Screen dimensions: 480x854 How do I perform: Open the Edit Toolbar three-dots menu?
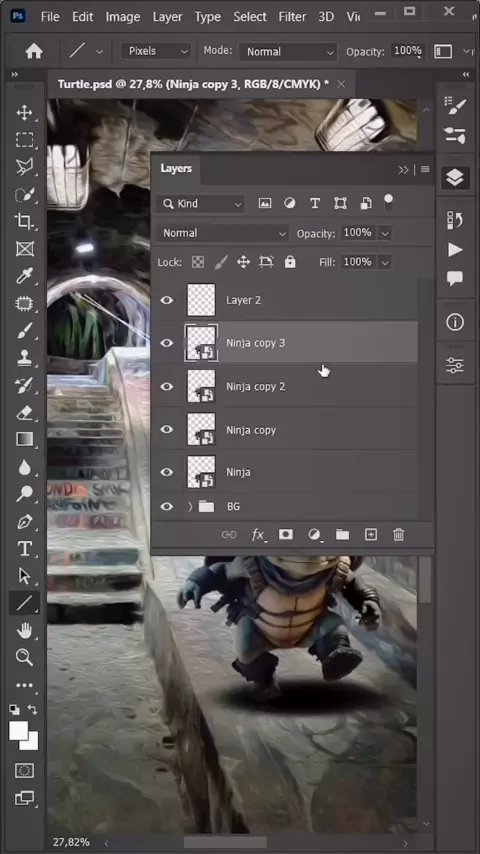tap(25, 685)
